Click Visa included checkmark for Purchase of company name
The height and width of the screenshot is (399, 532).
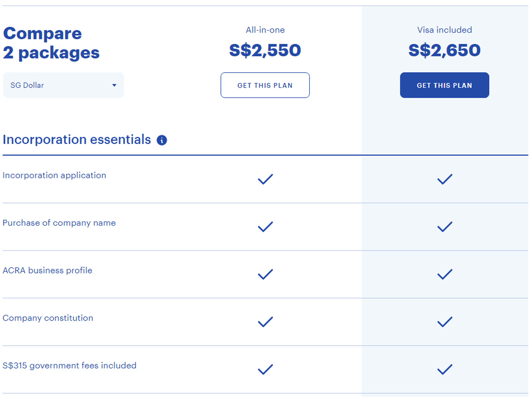pos(444,227)
